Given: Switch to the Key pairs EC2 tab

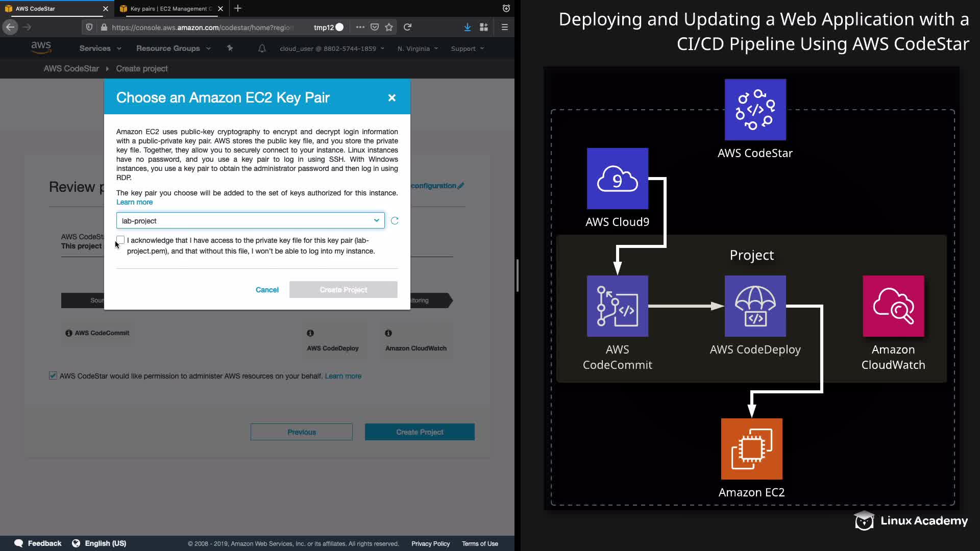Looking at the screenshot, I should 170,9.
